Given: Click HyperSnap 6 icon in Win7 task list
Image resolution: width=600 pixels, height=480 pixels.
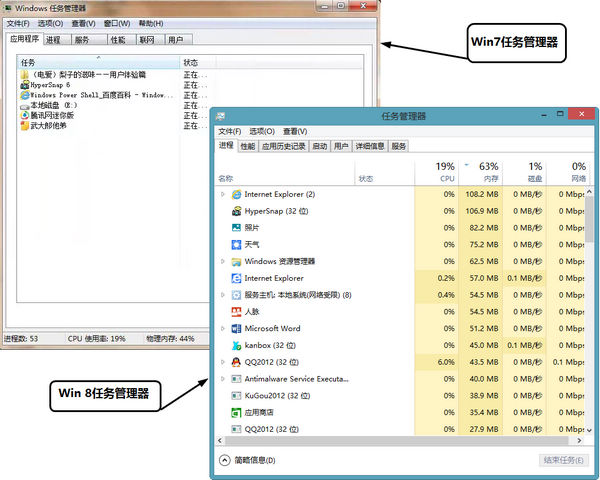Looking at the screenshot, I should point(25,85).
